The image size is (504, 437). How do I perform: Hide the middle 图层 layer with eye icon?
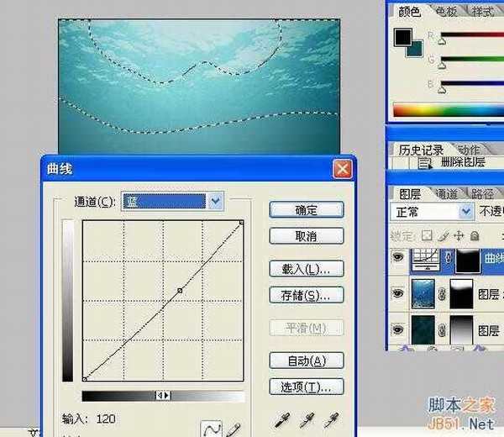tap(398, 293)
